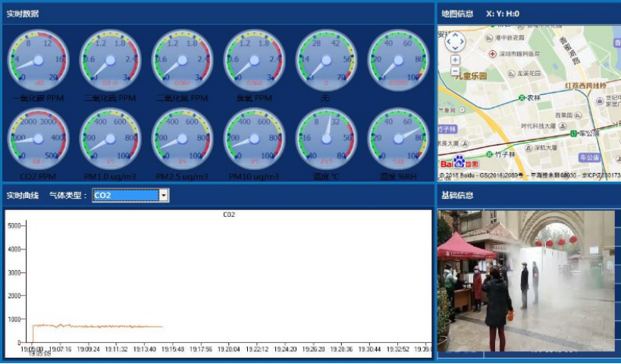Select the temperature °C gauge
The width and height of the screenshot is (621, 364).
point(326,140)
